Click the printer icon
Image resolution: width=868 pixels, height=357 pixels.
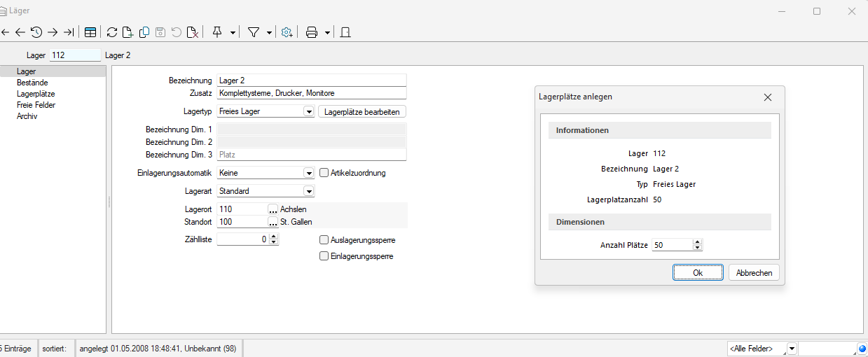(x=312, y=32)
